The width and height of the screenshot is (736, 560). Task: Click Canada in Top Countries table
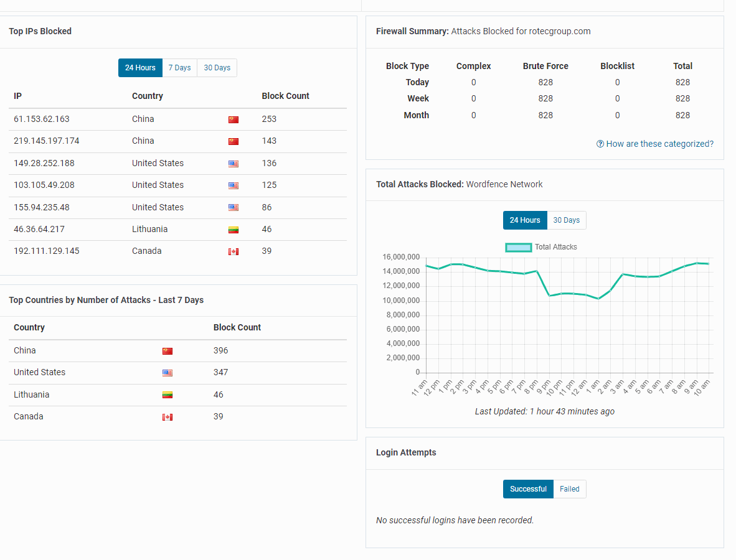pyautogui.click(x=28, y=416)
